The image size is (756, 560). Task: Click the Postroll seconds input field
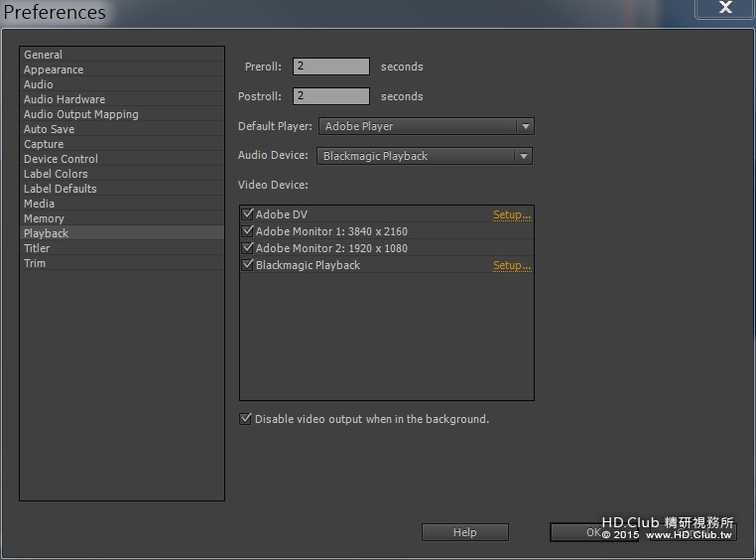[x=331, y=96]
